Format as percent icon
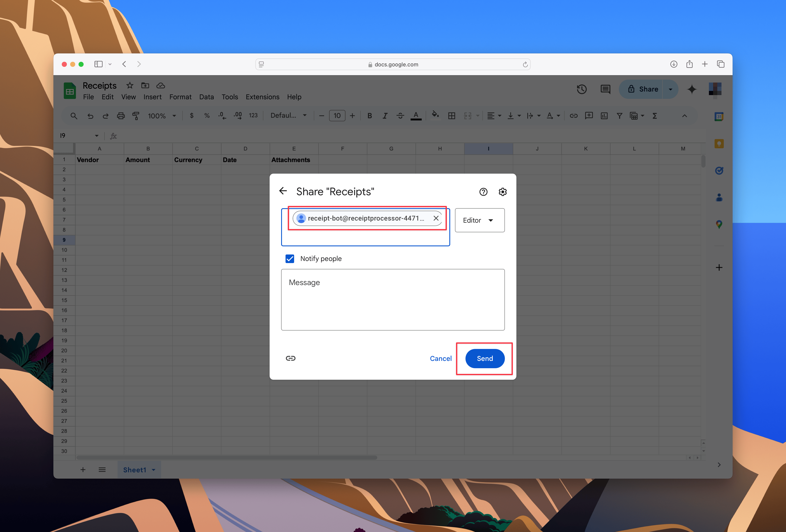This screenshot has height=532, width=786. pyautogui.click(x=207, y=116)
